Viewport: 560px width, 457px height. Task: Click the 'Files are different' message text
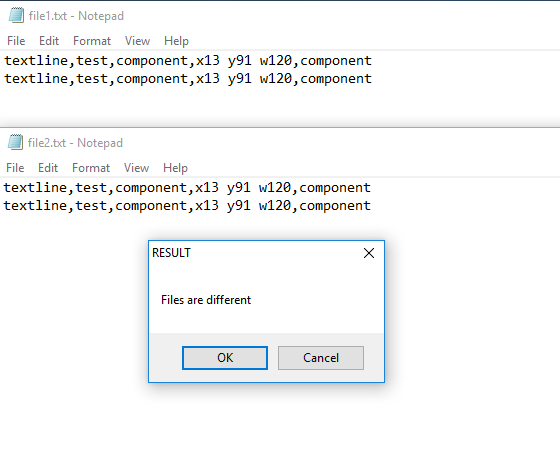click(x=206, y=300)
